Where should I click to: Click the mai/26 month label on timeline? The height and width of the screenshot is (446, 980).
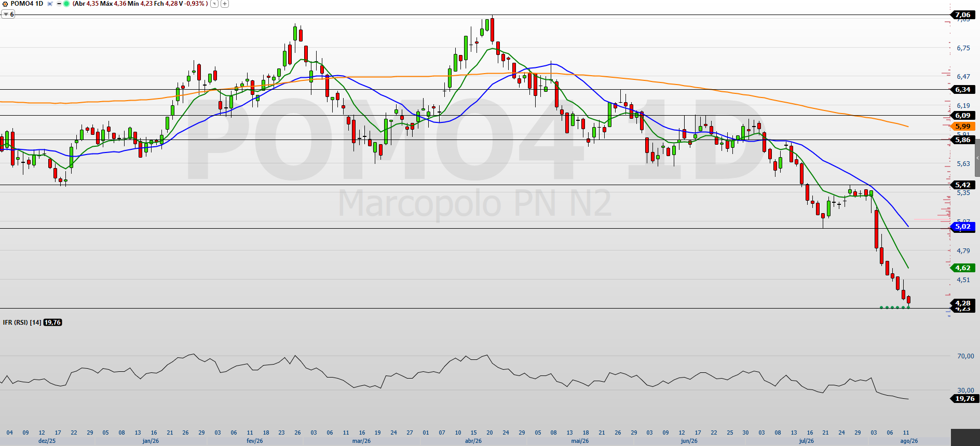[580, 441]
